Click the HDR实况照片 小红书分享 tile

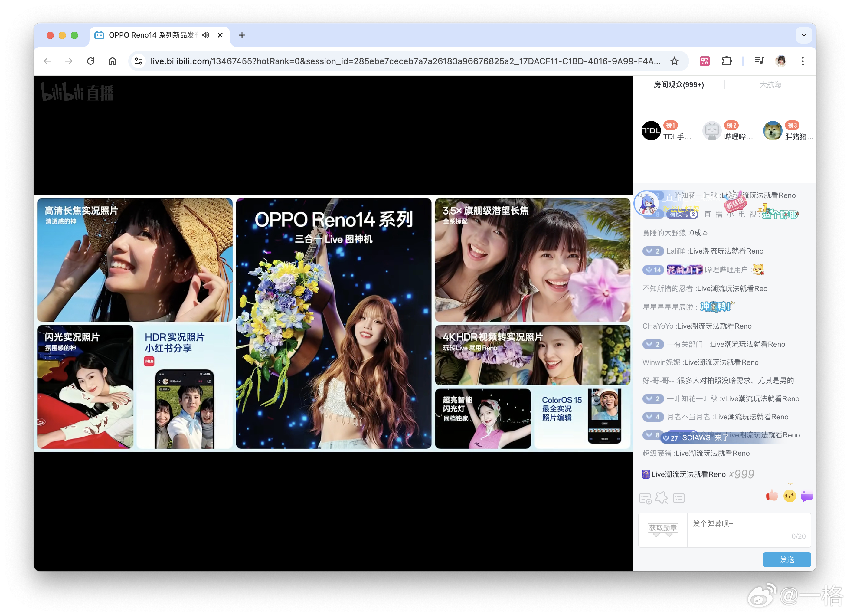(185, 387)
